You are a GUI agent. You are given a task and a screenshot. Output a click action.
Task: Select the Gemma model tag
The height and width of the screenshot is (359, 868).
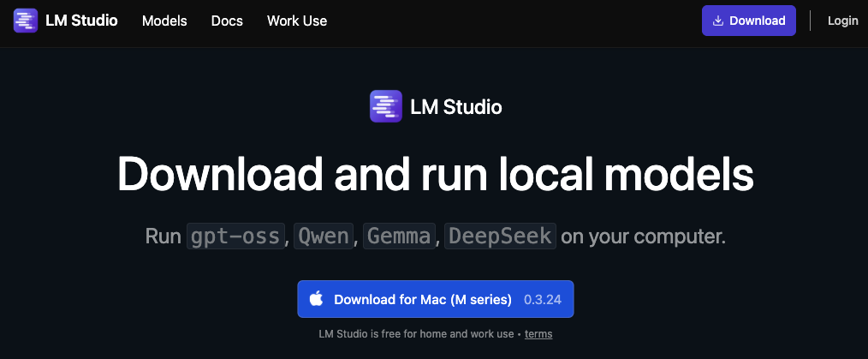pyautogui.click(x=399, y=236)
